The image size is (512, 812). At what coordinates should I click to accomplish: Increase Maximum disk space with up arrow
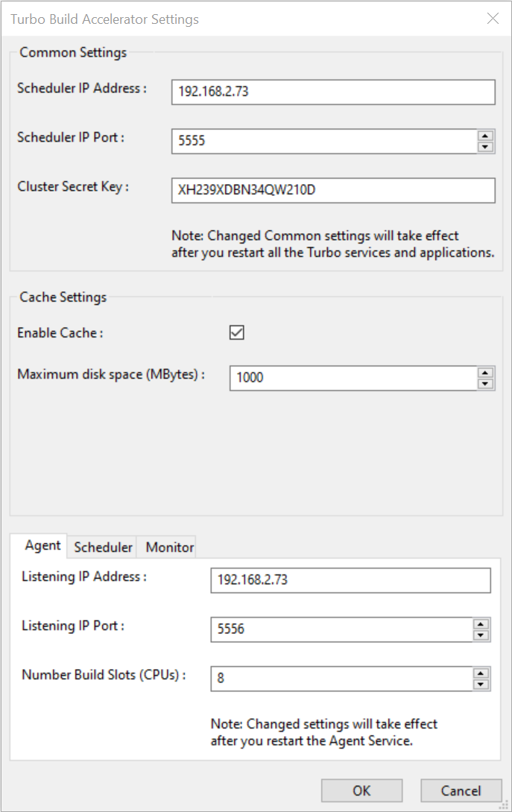click(486, 372)
